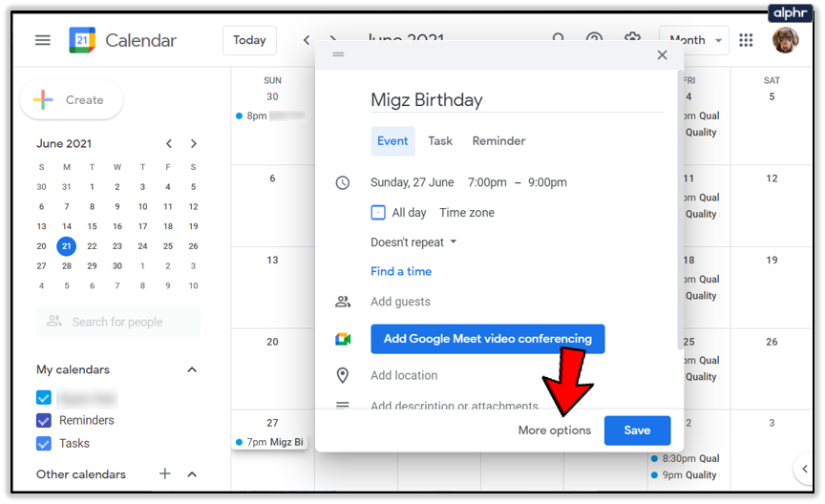Show side panel arrow at right edge

[x=805, y=469]
